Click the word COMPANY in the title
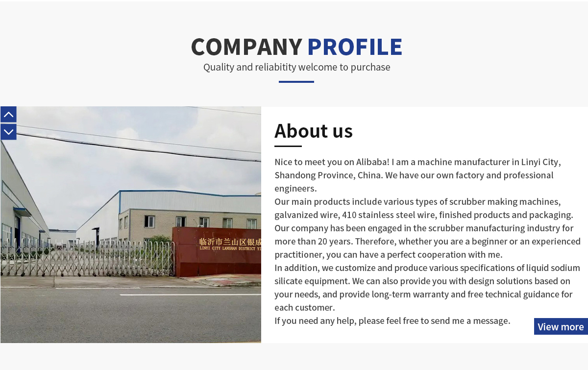Image resolution: width=588 pixels, height=370 pixels. 246,47
